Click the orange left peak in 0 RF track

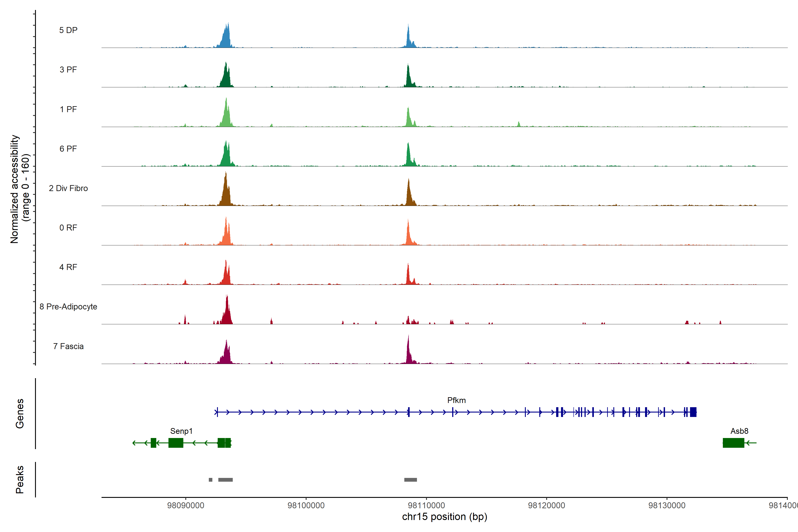pyautogui.click(x=226, y=234)
